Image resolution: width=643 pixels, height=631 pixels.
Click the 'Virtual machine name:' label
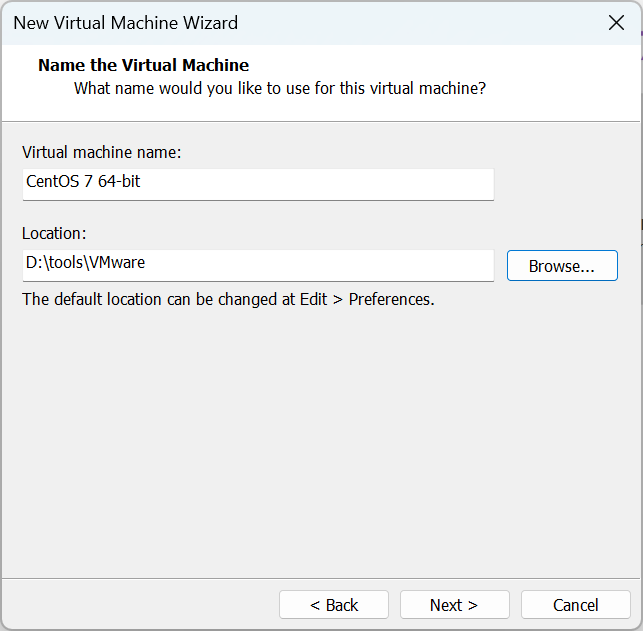click(101, 152)
